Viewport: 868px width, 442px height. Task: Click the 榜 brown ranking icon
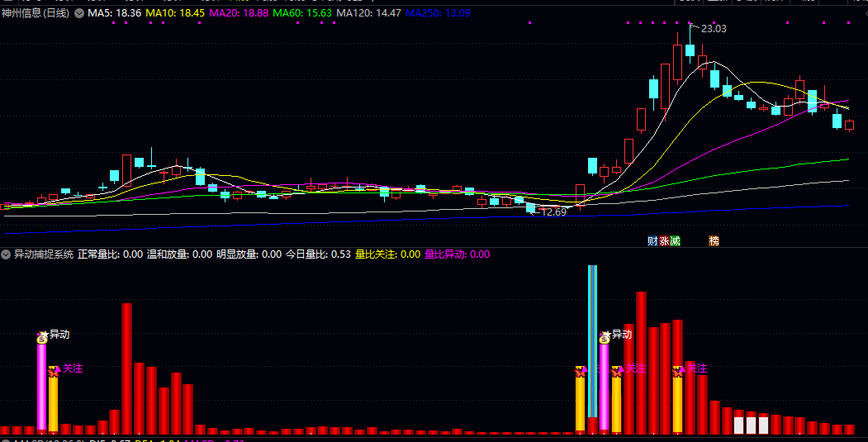coord(714,241)
